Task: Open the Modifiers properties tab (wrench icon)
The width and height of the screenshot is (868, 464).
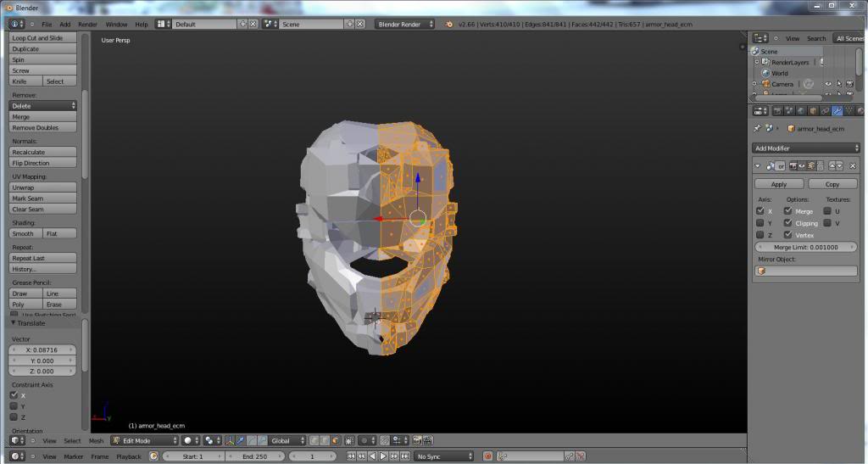Action: click(x=837, y=110)
